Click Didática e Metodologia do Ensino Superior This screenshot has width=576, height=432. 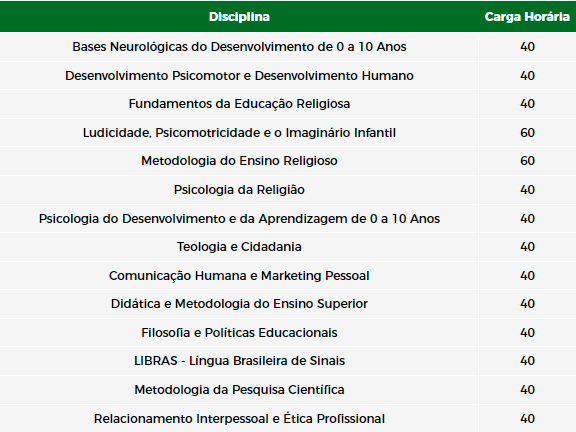(239, 304)
